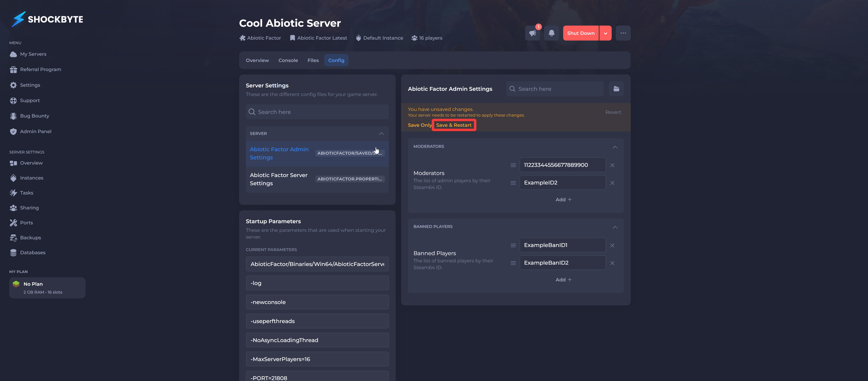Viewport: 868px width, 381px height.
Task: Open the Support page
Action: click(x=25, y=100)
